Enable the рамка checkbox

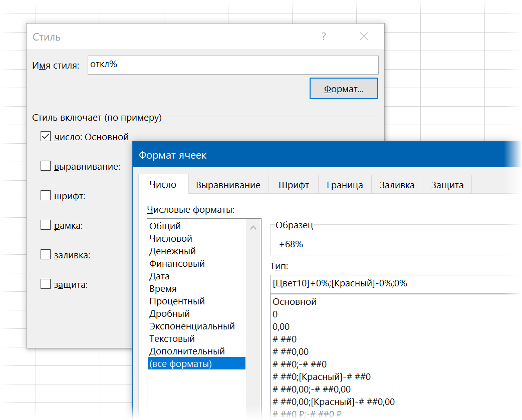pyautogui.click(x=46, y=225)
